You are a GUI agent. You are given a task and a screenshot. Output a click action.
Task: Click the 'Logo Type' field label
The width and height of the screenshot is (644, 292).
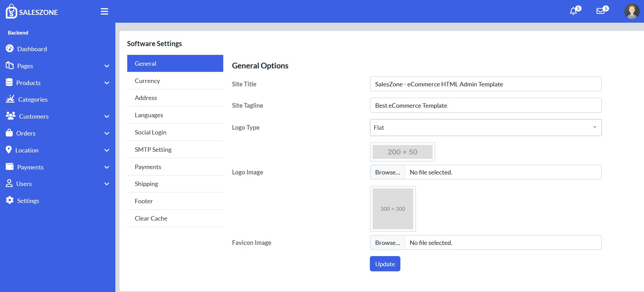(x=246, y=127)
